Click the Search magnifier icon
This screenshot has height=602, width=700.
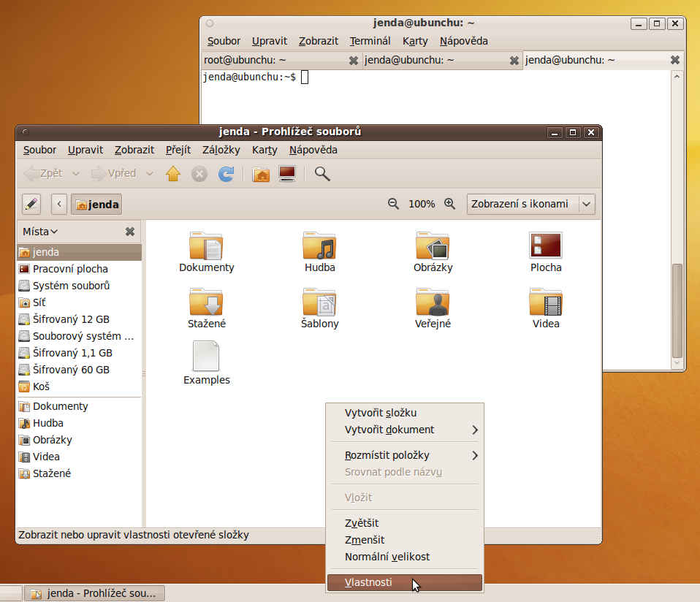(322, 174)
